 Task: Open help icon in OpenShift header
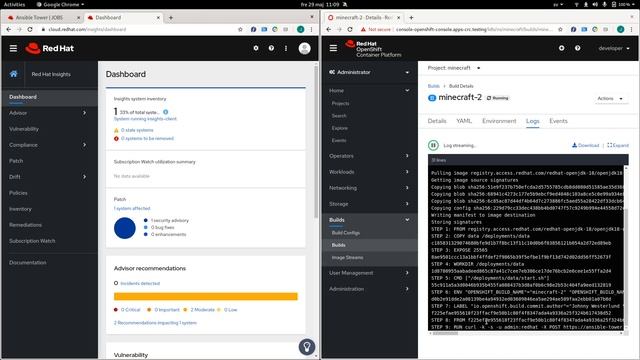pos(578,48)
